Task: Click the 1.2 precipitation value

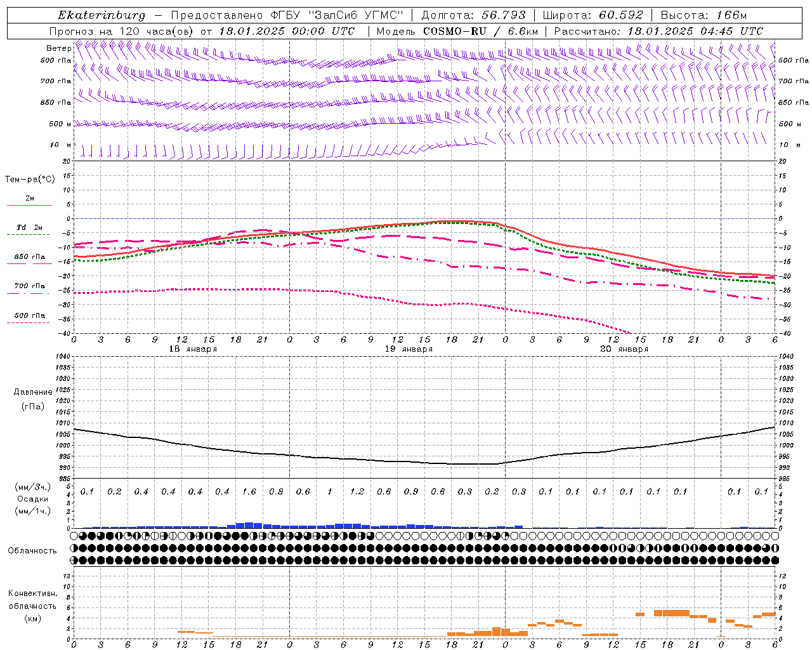Action: 357,491
